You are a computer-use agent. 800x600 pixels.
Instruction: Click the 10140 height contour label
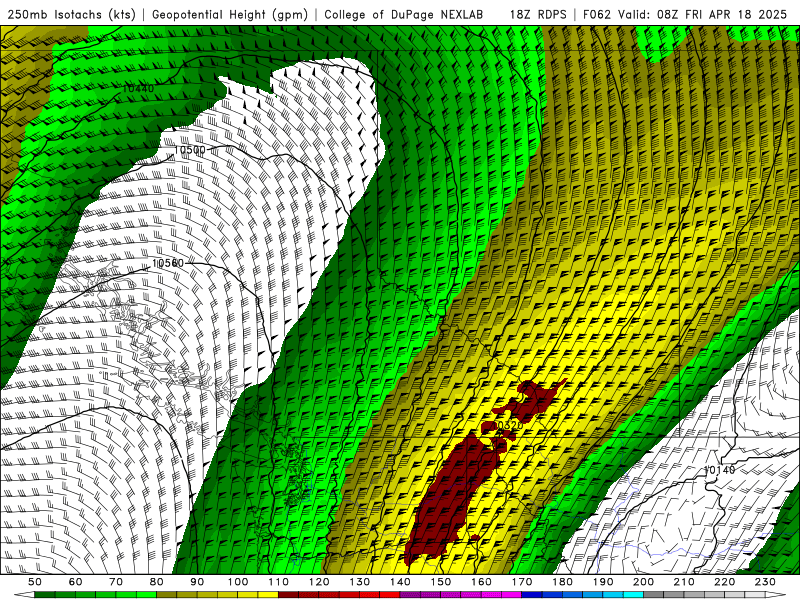[x=719, y=469]
